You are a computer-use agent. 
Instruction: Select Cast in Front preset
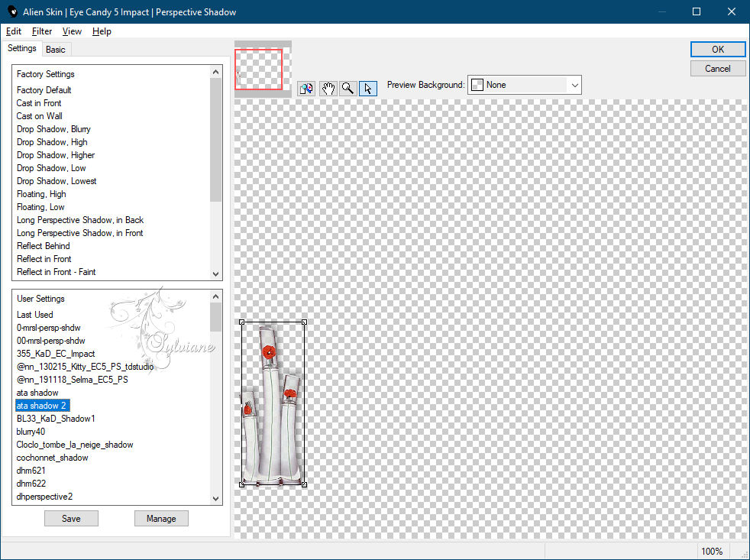tap(39, 103)
